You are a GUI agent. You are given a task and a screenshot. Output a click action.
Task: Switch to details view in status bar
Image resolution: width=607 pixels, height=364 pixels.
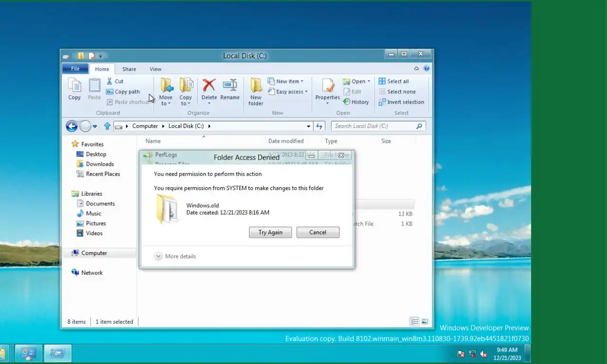pos(414,321)
